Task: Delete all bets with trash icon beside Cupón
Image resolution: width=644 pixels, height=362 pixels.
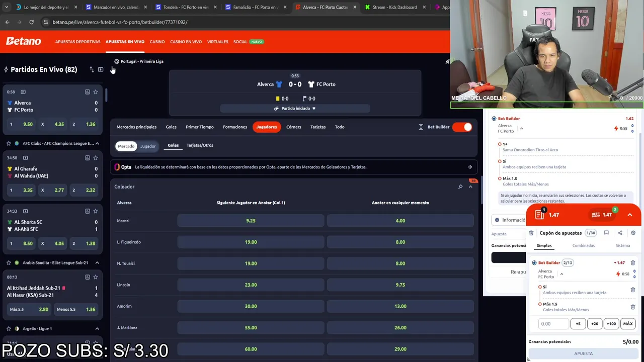Action: (x=531, y=233)
